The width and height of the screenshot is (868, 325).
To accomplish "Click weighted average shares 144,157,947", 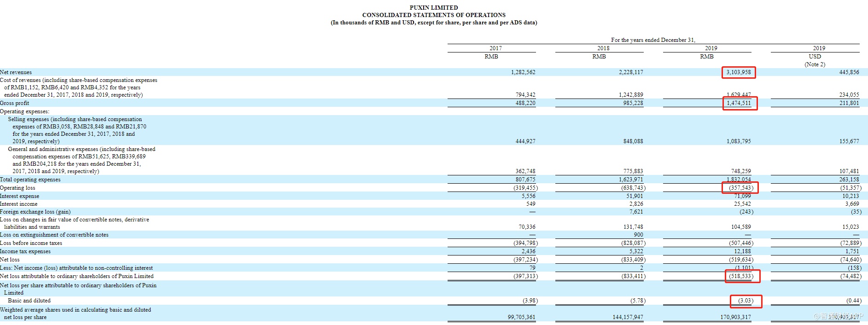I will click(629, 317).
